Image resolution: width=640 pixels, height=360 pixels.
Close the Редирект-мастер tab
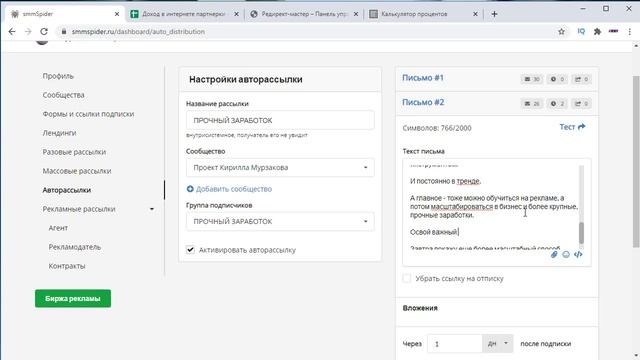tap(356, 14)
